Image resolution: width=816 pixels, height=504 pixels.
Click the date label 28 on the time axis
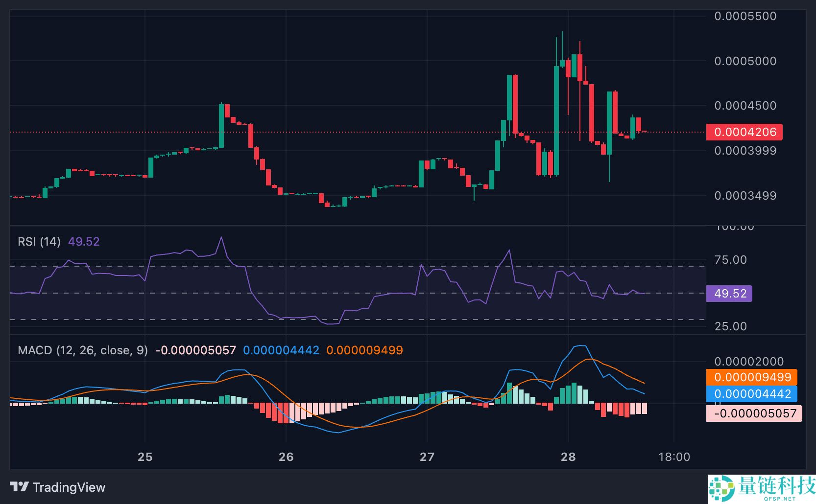(569, 457)
